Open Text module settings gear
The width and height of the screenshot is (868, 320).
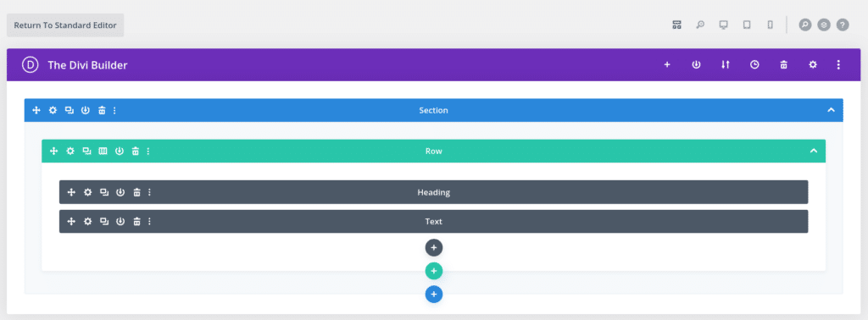pos(88,221)
